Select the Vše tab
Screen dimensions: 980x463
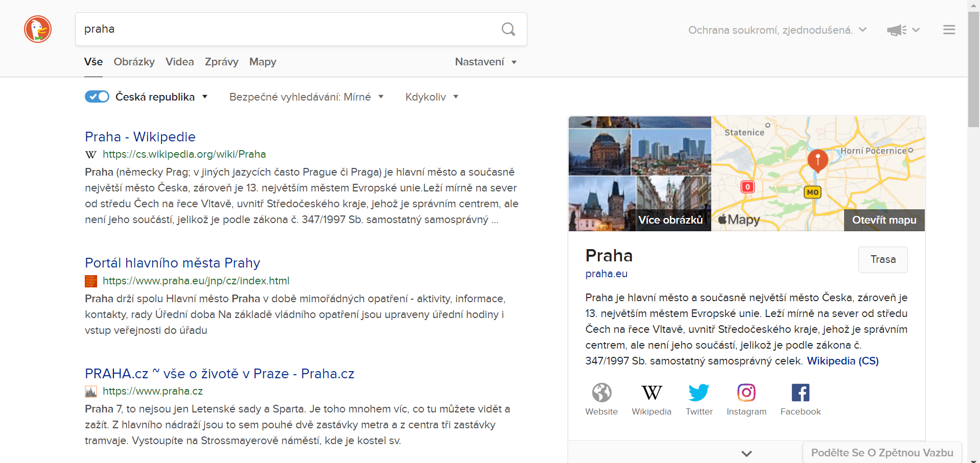point(94,62)
